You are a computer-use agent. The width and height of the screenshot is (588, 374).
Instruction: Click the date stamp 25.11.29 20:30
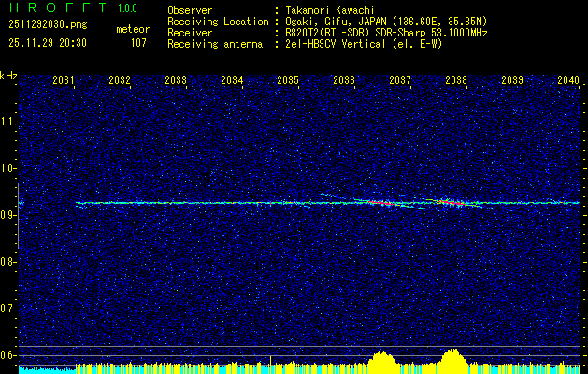(48, 43)
